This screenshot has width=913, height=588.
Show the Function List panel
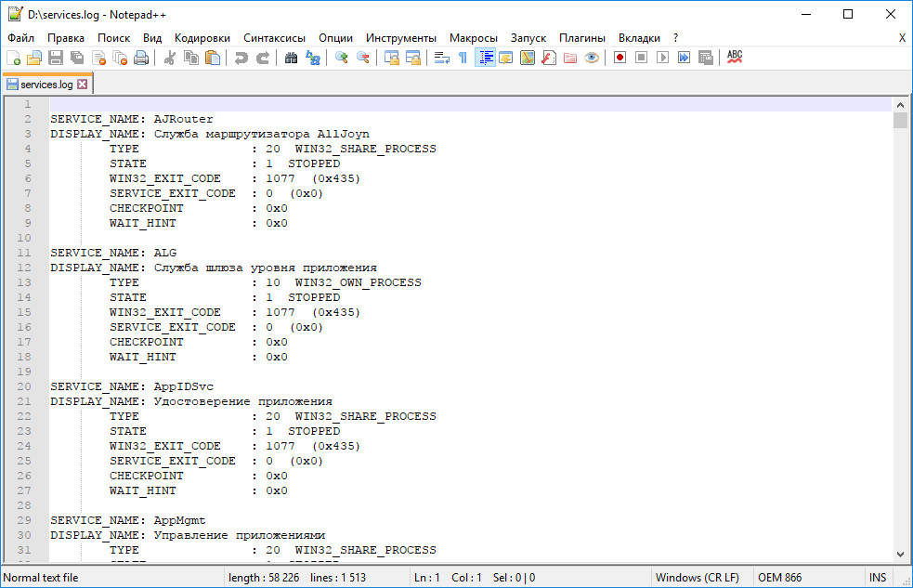click(x=549, y=58)
